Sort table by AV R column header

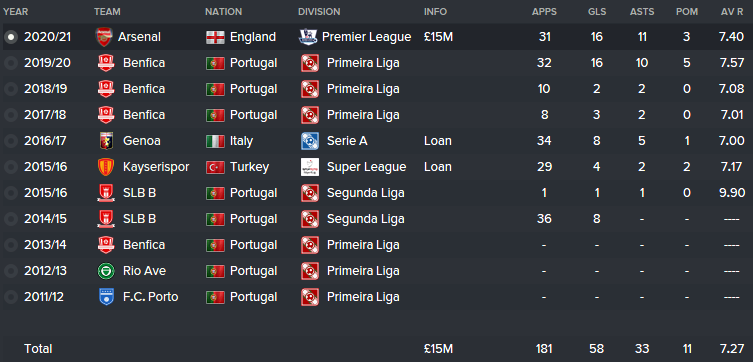pyautogui.click(x=732, y=12)
